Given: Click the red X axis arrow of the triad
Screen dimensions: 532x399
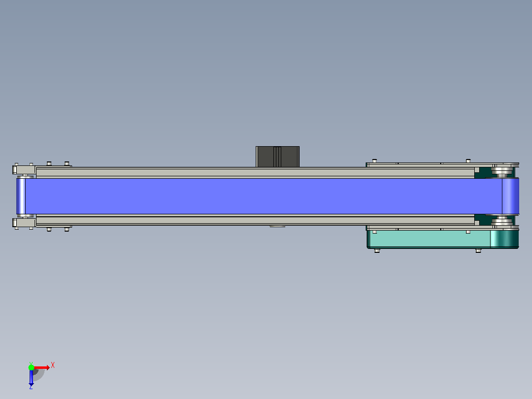Looking at the screenshot, I should [42, 367].
